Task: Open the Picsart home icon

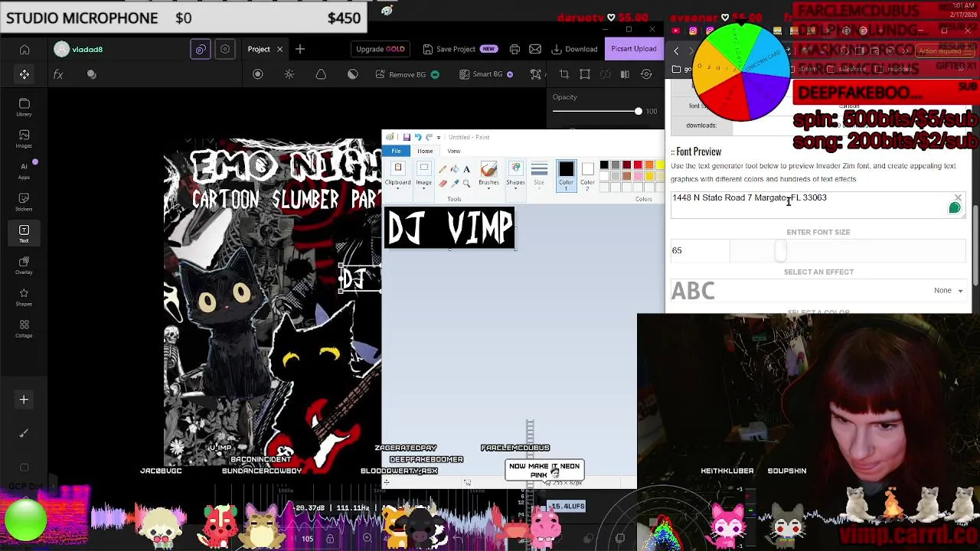Action: pyautogui.click(x=24, y=50)
